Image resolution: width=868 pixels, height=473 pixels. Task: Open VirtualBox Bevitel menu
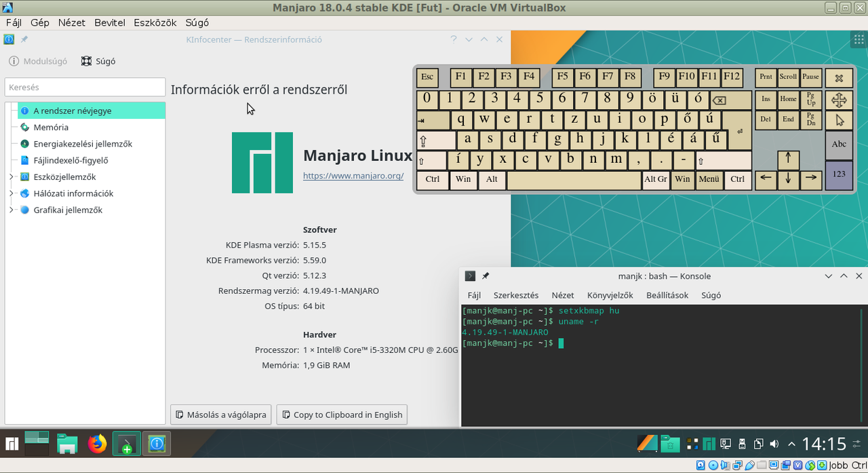point(110,22)
